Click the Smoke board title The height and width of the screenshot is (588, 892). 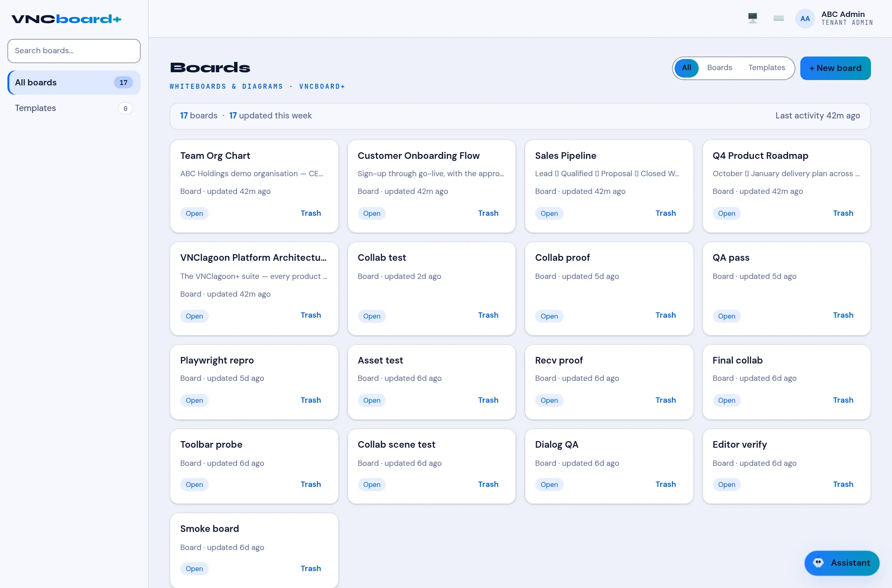pyautogui.click(x=209, y=529)
